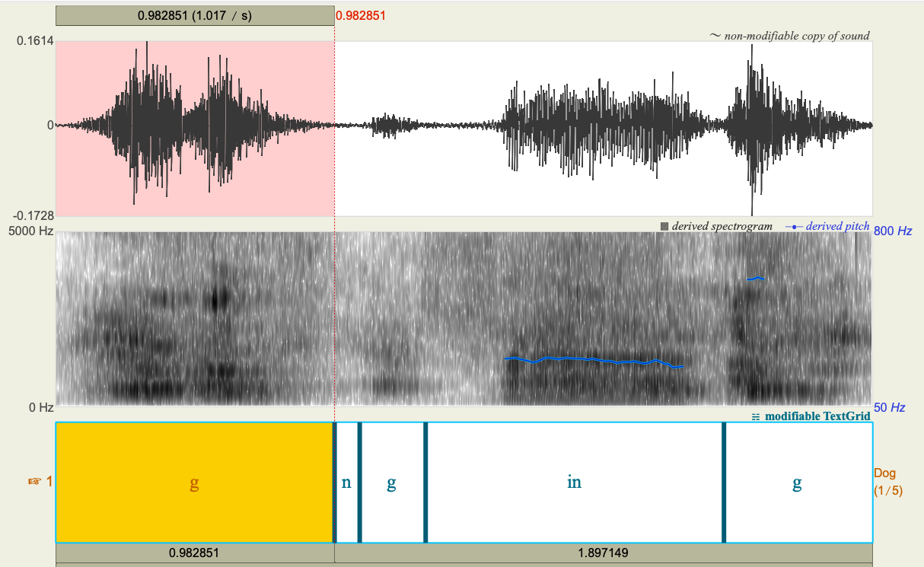Click the tilde icon before non-modifiable copy of sound
This screenshot has height=567, width=924.
point(714,35)
